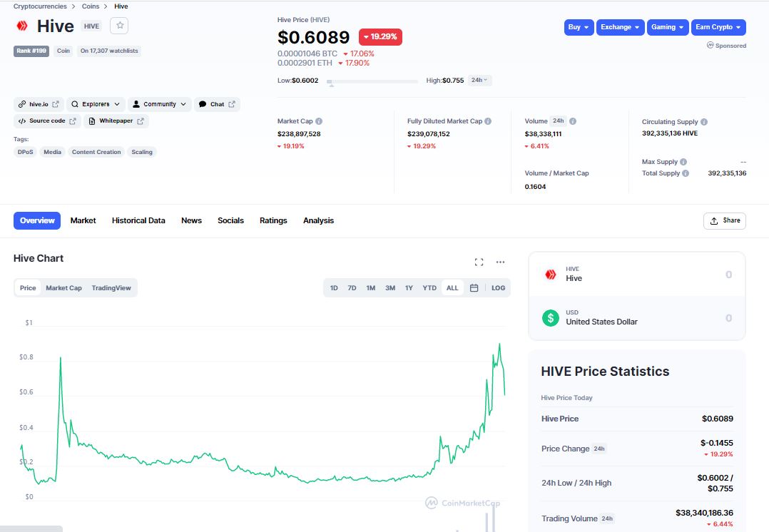Switch to the Socials tab
Image resolution: width=769 pixels, height=532 pixels.
tap(230, 220)
